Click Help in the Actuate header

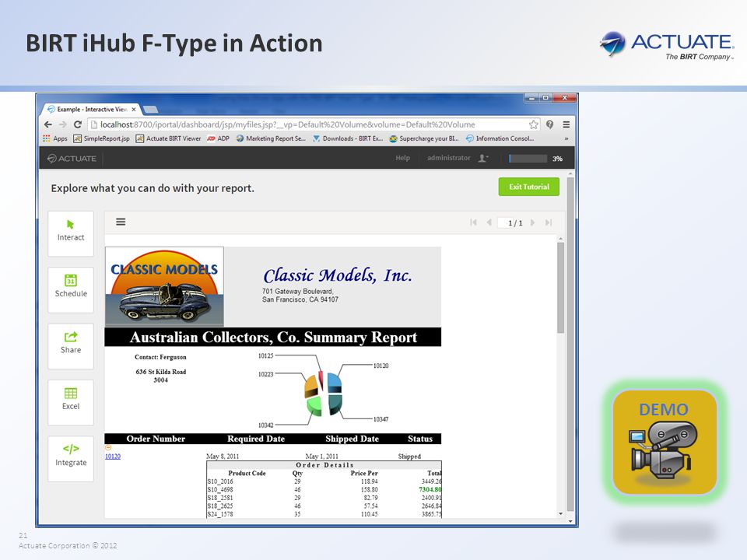click(402, 158)
